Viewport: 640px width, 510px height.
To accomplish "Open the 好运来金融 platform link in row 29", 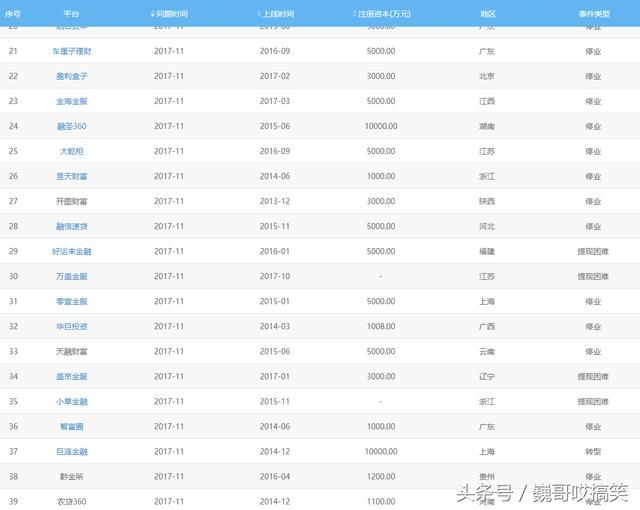I will 71,251.
